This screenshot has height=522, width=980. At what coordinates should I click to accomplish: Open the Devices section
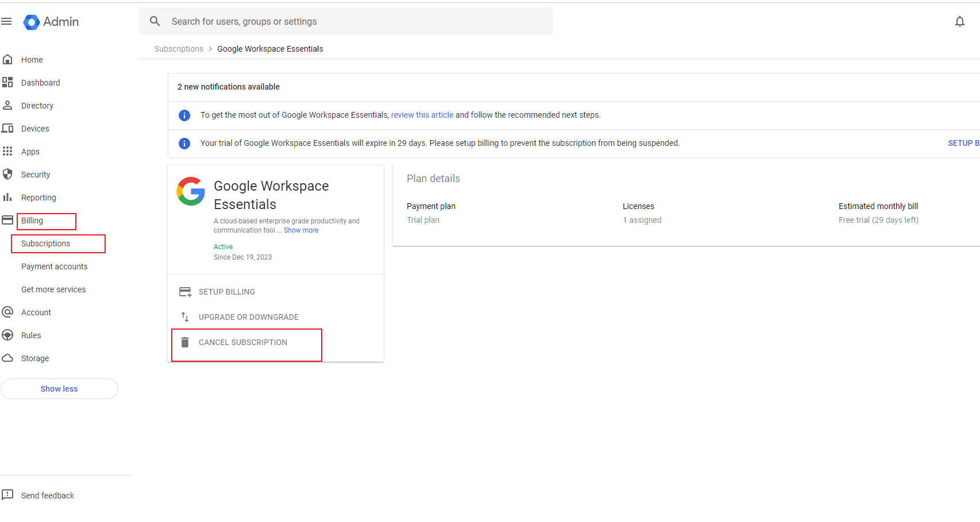click(x=35, y=129)
